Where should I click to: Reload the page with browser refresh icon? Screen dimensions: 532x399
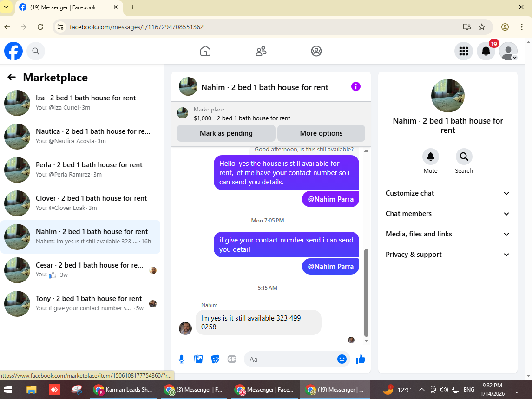[40, 27]
